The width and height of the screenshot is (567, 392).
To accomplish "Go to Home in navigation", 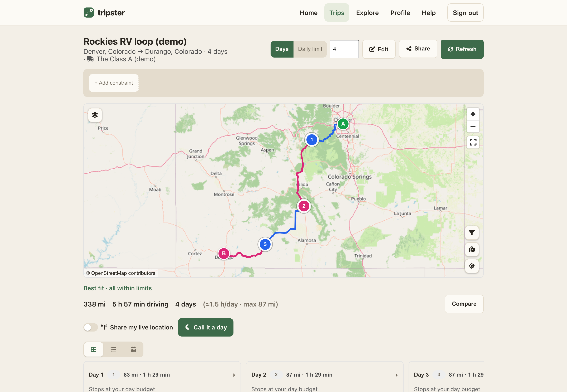I will pos(309,13).
